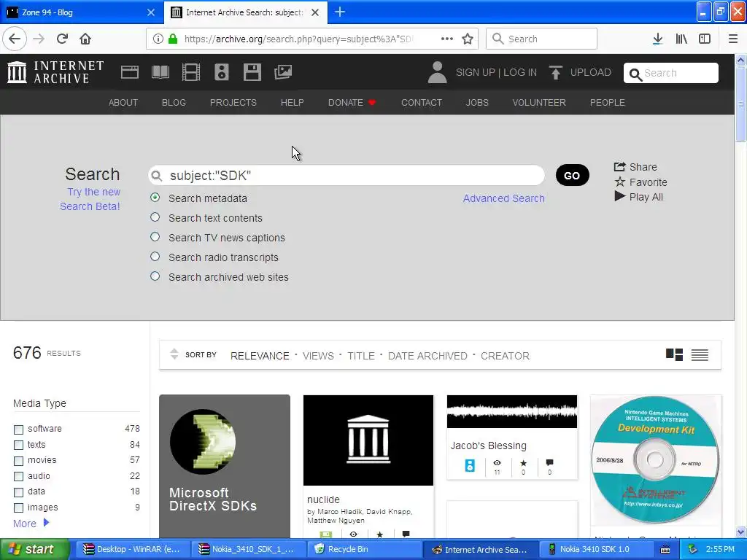Open the BLOG menu item
This screenshot has width=747, height=560.
click(x=174, y=102)
